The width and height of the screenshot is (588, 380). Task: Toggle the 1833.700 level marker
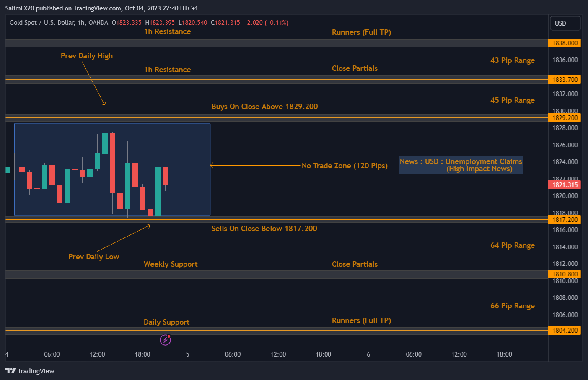pyautogui.click(x=565, y=79)
